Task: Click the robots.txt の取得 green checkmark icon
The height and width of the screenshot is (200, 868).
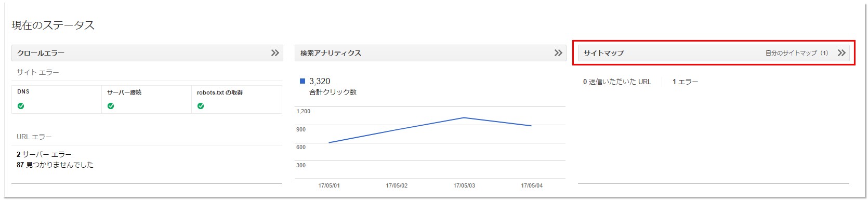Action: click(x=201, y=106)
